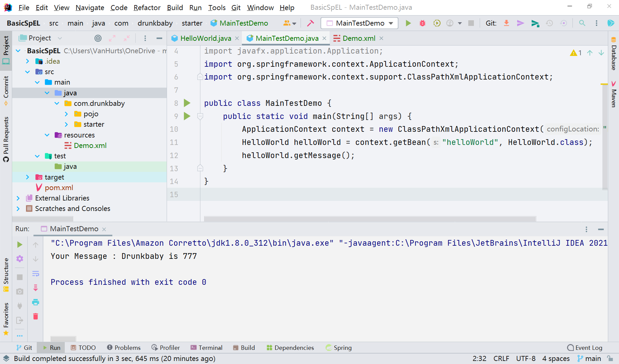
Task: Click the Build project hammer icon
Action: 310,23
